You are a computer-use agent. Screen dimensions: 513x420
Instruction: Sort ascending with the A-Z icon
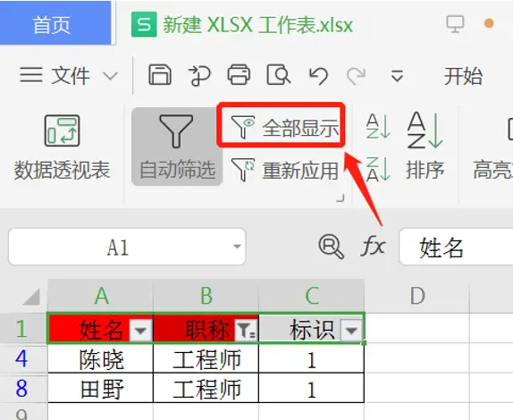tap(378, 126)
